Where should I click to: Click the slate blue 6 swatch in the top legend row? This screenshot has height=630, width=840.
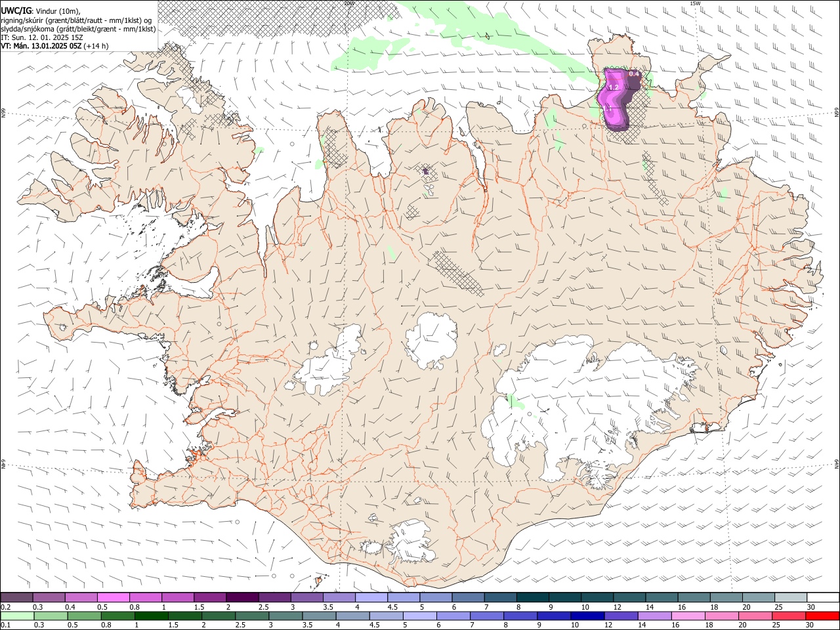click(467, 598)
